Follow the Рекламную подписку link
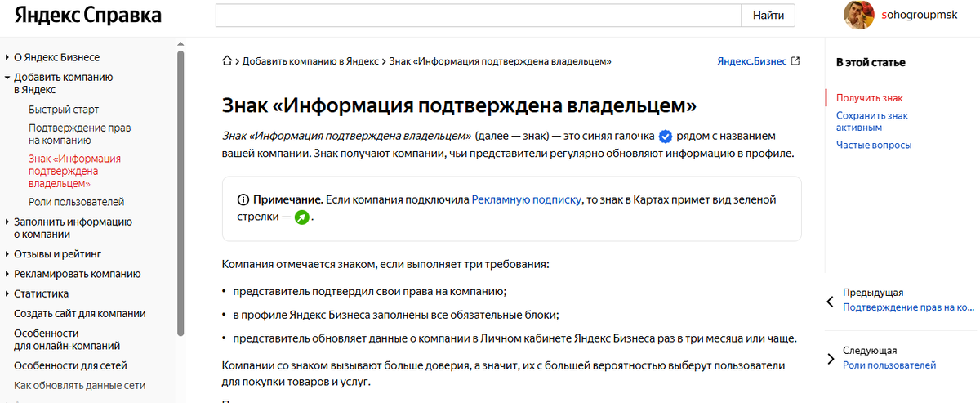Image resolution: width=980 pixels, height=403 pixels. pyautogui.click(x=527, y=199)
